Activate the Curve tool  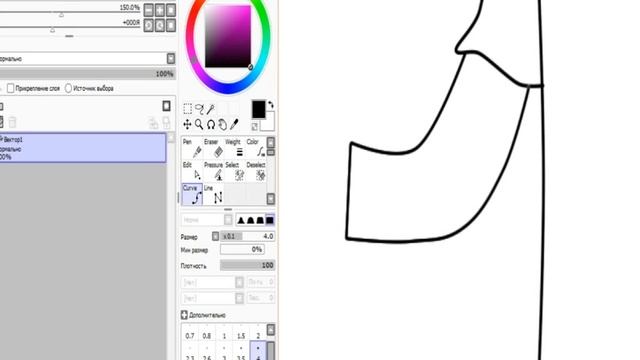[192, 194]
